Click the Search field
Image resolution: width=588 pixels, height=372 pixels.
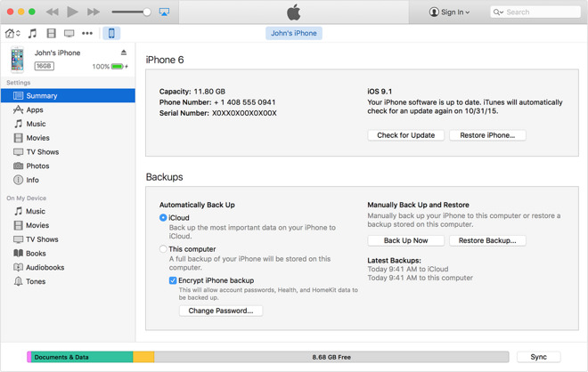click(535, 12)
